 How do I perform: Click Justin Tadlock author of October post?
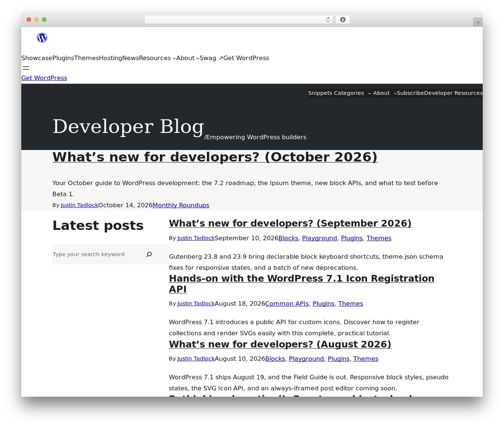79,205
